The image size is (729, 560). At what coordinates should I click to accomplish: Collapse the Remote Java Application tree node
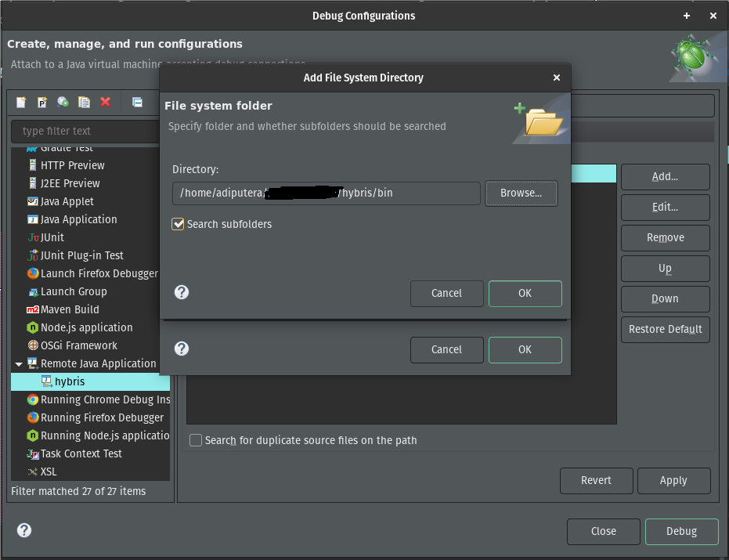pos(18,363)
